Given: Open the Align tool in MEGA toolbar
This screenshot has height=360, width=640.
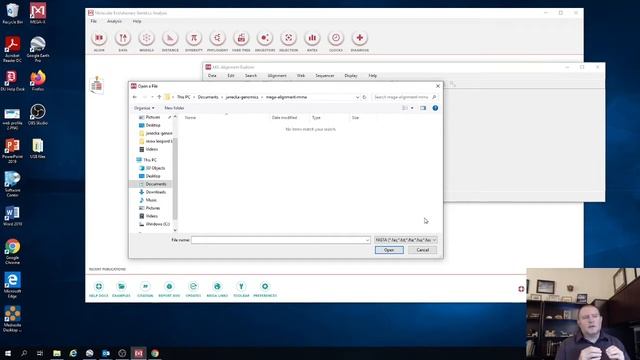Looking at the screenshot, I should click(99, 41).
